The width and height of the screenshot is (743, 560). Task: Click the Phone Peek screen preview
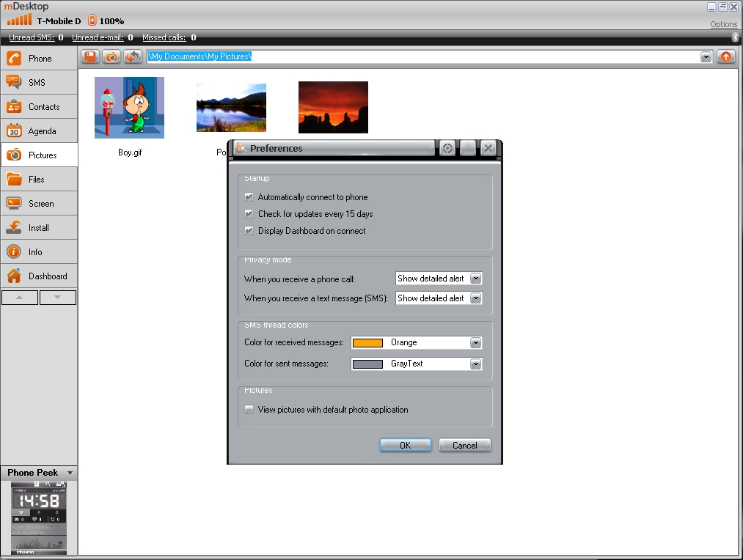point(39,518)
